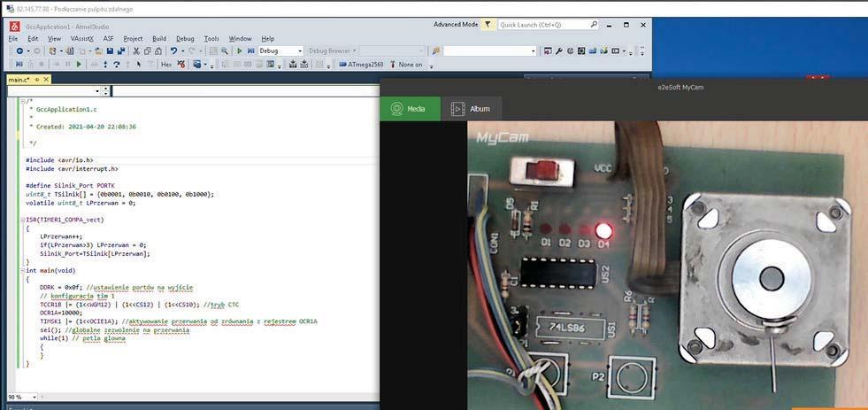Open the Window menu

(241, 39)
